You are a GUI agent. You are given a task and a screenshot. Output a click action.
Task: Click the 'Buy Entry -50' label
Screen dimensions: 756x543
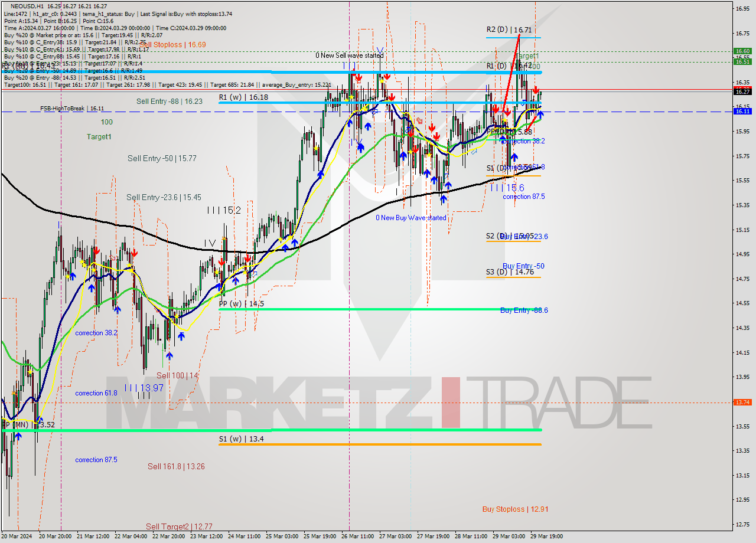coord(523,266)
